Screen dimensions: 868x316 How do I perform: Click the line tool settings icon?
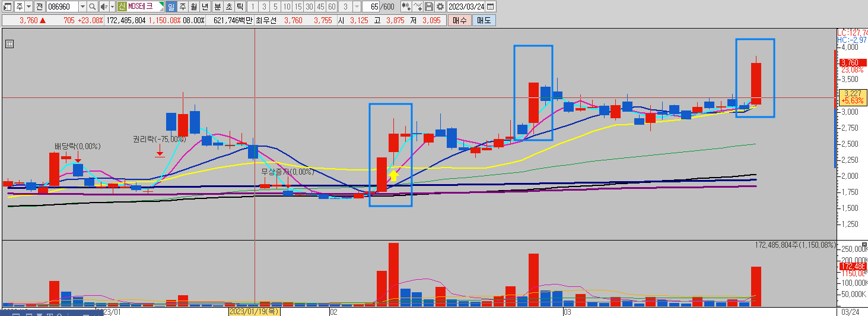tap(418, 7)
